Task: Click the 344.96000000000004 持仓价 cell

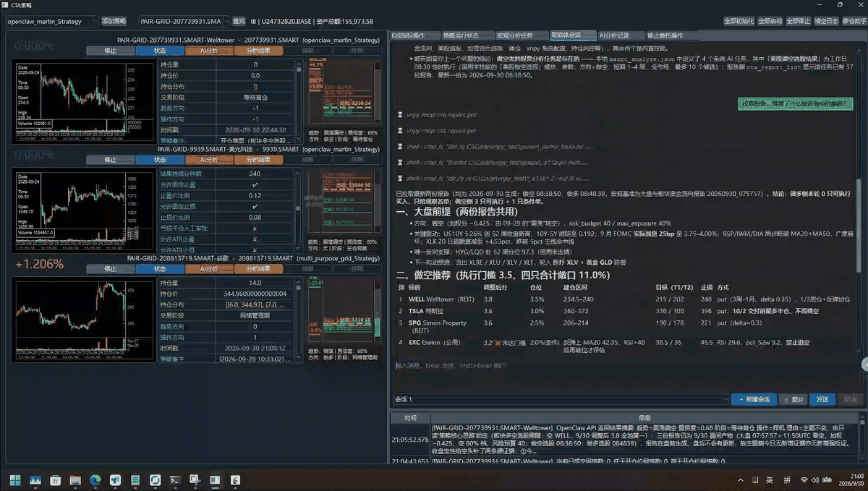Action: pyautogui.click(x=255, y=294)
